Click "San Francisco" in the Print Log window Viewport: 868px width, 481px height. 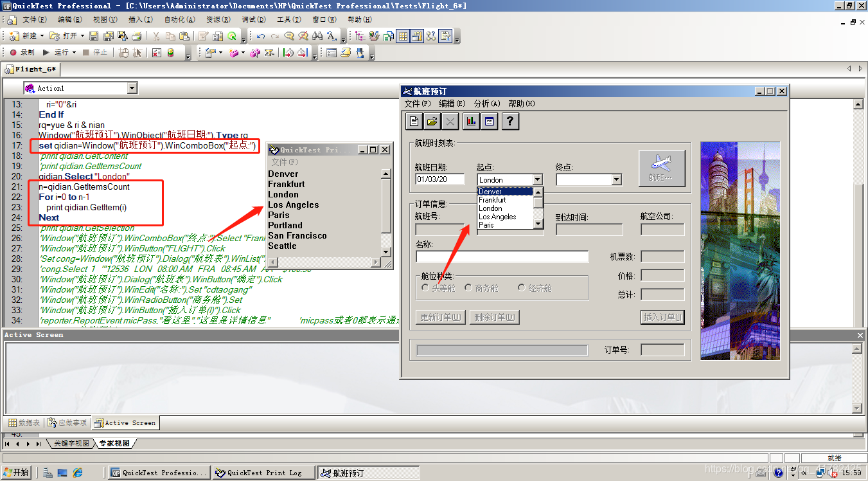297,235
